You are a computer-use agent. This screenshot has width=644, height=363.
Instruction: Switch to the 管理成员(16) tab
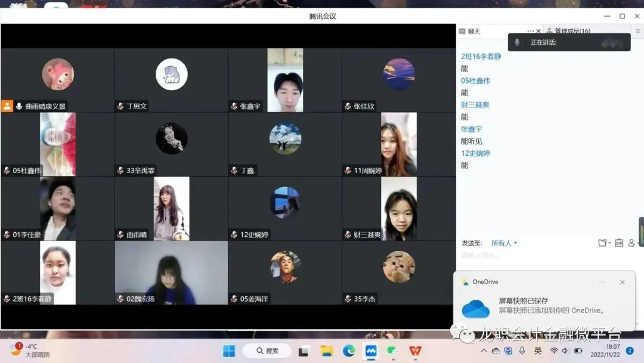pyautogui.click(x=572, y=31)
